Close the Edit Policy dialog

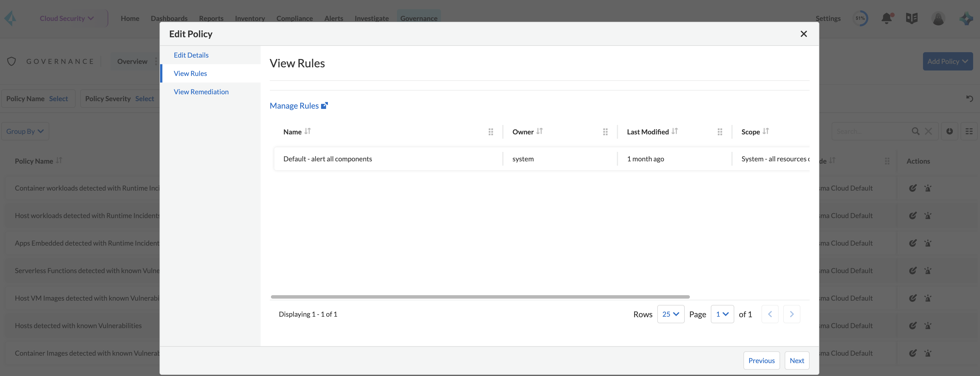804,34
